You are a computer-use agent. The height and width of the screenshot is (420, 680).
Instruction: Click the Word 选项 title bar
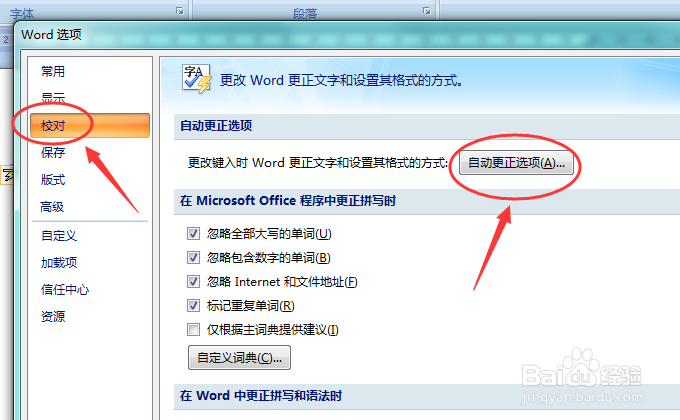pyautogui.click(x=347, y=35)
